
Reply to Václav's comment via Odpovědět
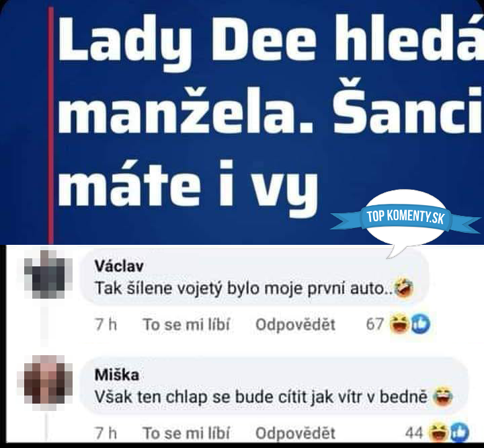[295, 325]
